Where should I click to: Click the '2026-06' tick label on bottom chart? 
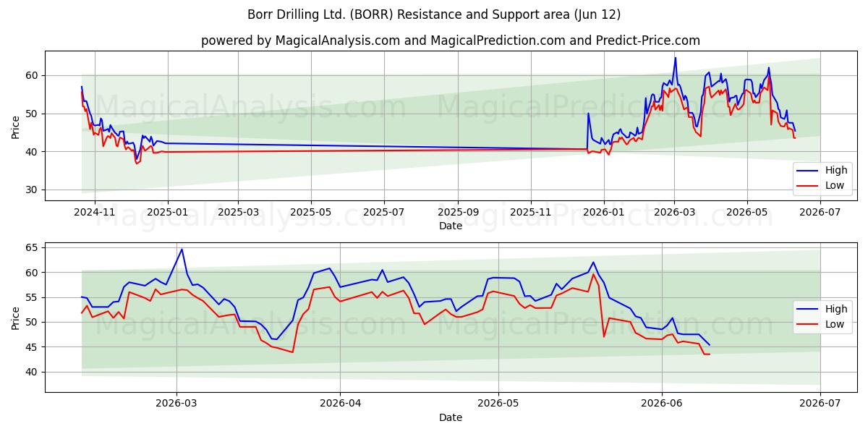click(x=662, y=404)
